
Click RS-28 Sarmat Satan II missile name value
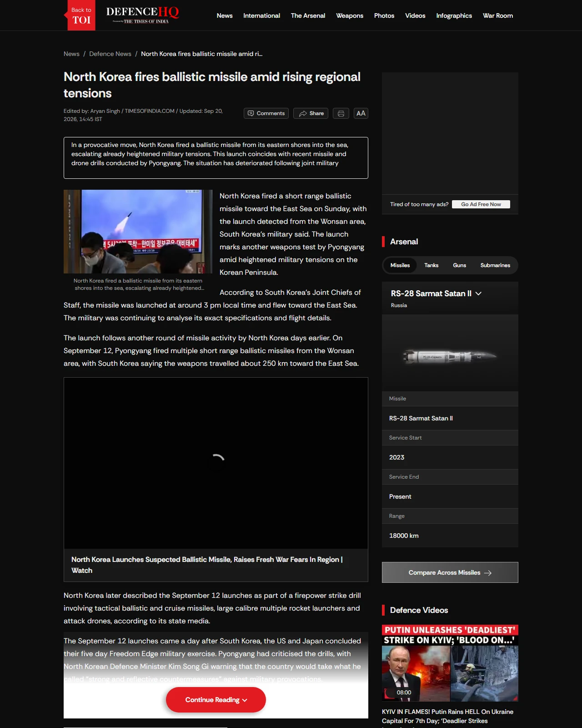pyautogui.click(x=421, y=418)
